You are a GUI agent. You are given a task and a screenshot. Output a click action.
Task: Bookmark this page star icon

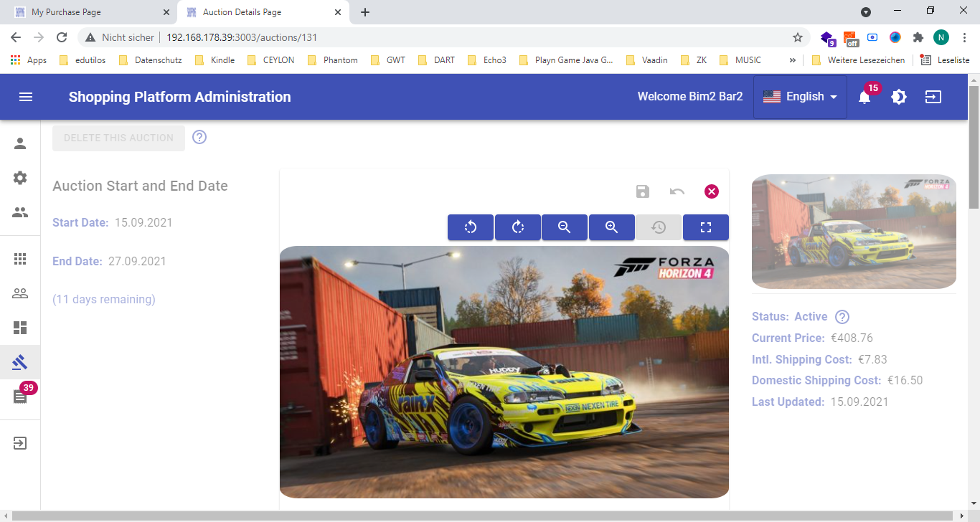[x=798, y=37]
